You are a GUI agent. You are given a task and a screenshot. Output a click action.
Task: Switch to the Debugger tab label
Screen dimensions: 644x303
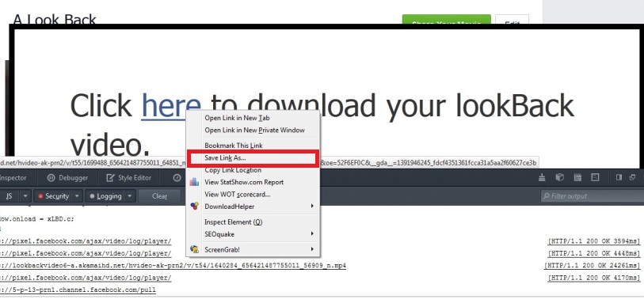tap(74, 178)
